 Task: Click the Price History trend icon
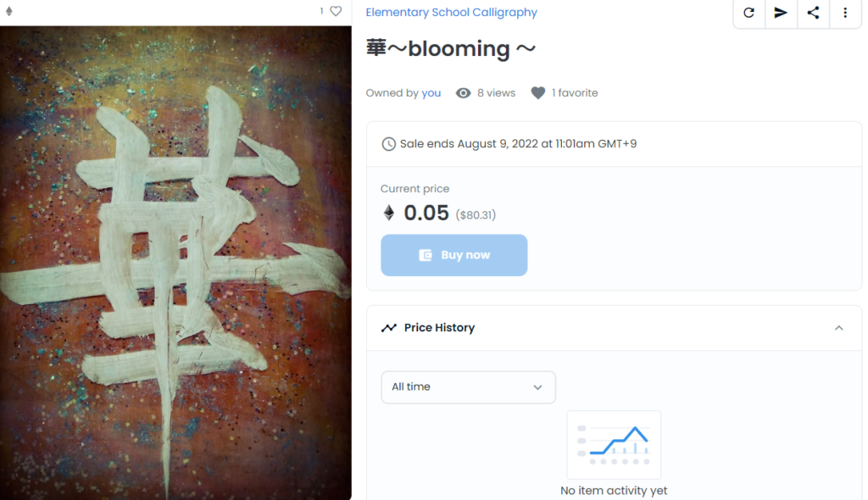point(389,328)
